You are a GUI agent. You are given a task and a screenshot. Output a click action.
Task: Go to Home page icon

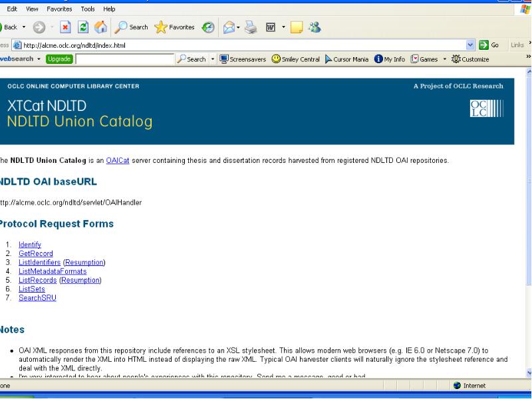(x=101, y=27)
